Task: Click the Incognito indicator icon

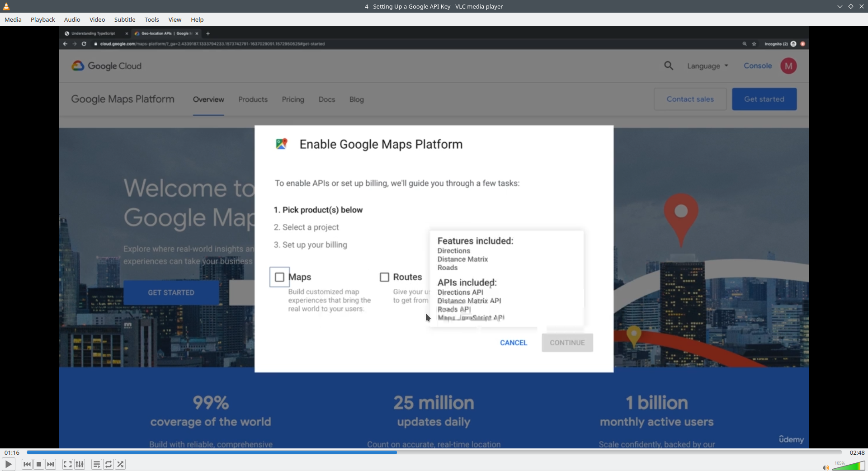Action: point(793,44)
